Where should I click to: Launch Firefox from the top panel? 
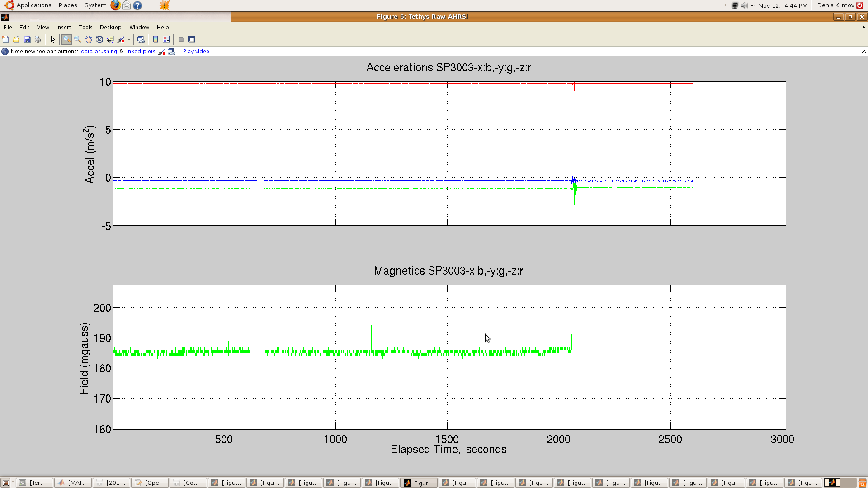pos(116,5)
